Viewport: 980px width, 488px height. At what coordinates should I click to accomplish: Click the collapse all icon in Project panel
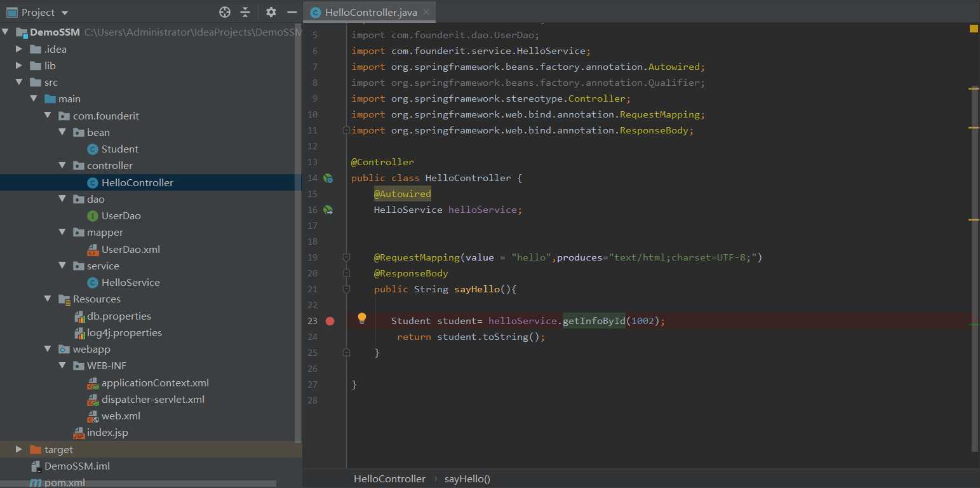click(245, 12)
